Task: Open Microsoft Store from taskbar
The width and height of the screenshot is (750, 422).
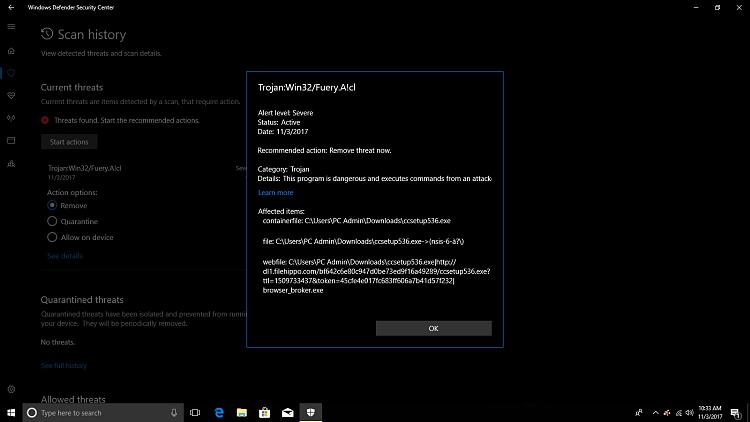Action: [265, 412]
